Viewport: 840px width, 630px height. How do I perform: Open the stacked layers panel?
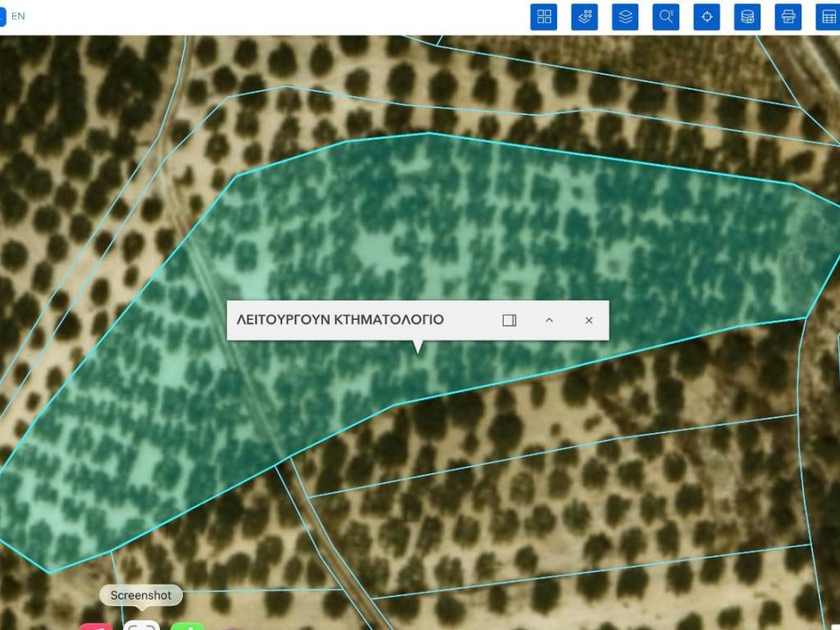coord(626,16)
